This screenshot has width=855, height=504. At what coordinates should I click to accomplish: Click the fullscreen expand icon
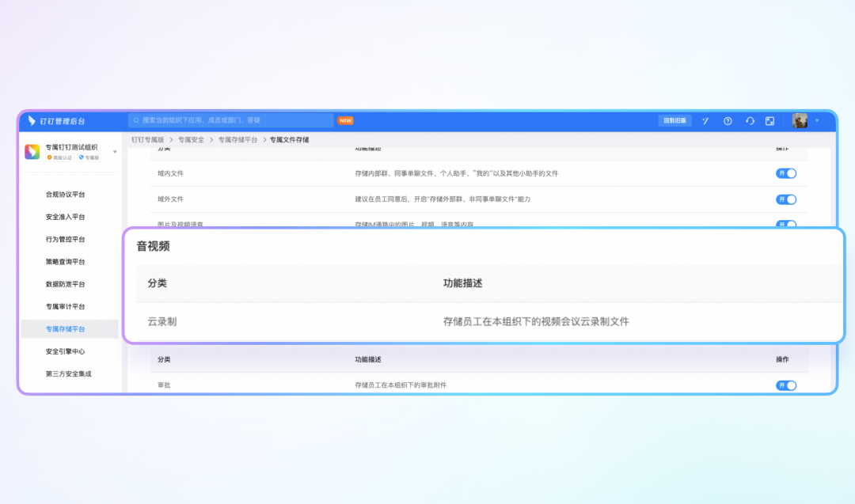click(769, 121)
